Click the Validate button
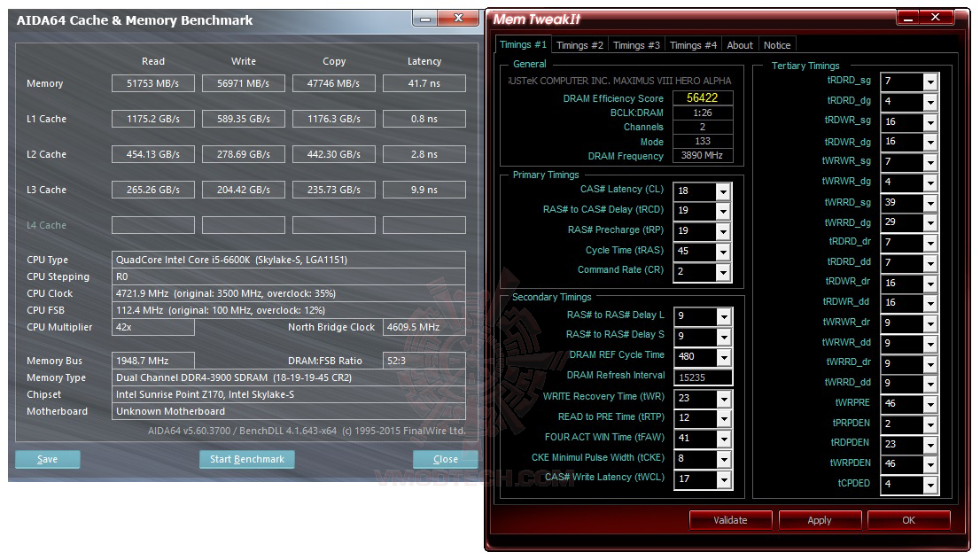 (x=730, y=520)
